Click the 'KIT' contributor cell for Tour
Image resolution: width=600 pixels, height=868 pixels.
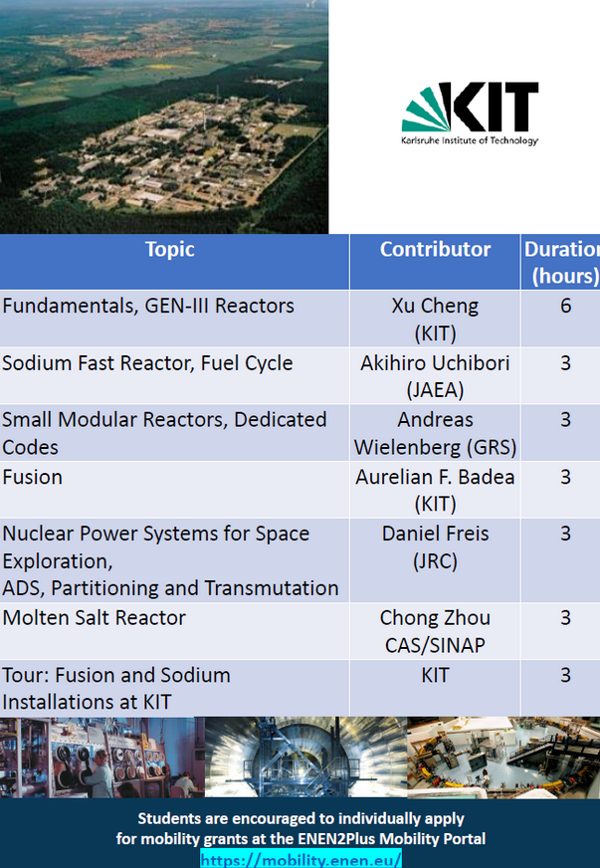tap(435, 688)
